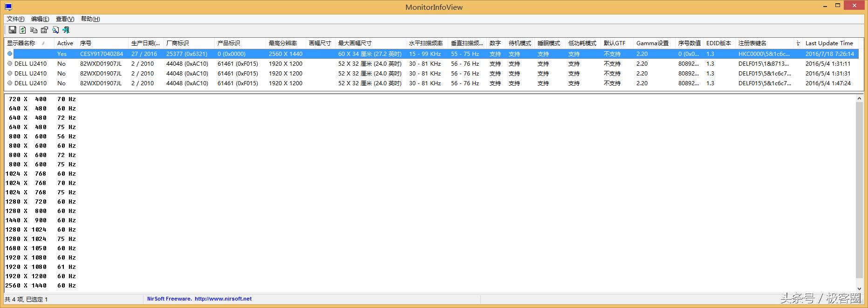Screen dimensions: 868x308
Task: Sort by the 序号 column header
Action: [x=103, y=43]
